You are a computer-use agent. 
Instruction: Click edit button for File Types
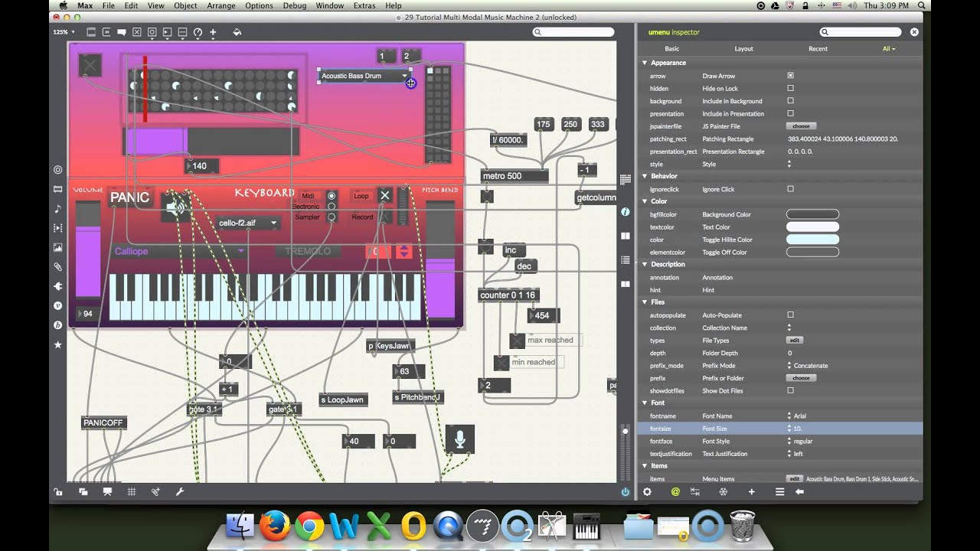click(795, 340)
